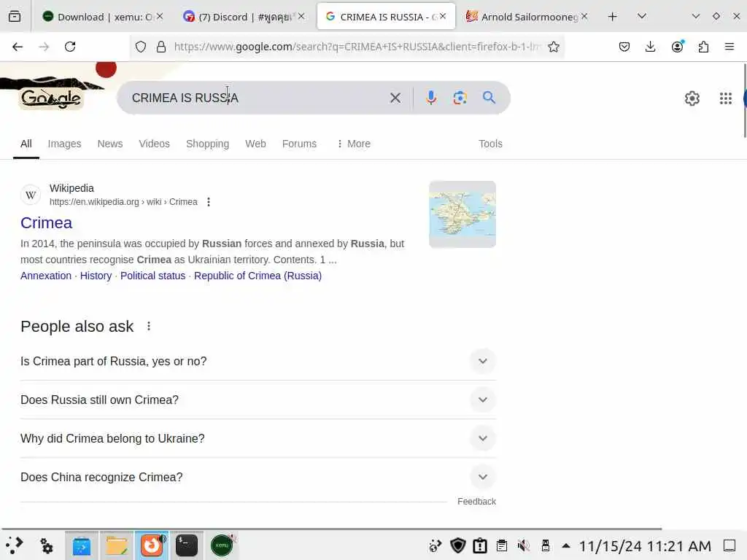Screen dimensions: 747x560
Task: Click the magnifier search button
Action: click(489, 98)
